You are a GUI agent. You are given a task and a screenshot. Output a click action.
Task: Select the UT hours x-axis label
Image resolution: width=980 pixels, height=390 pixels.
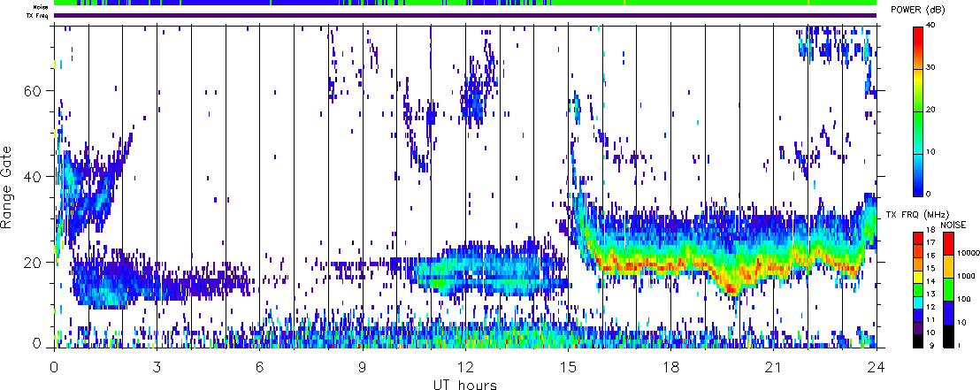[465, 384]
